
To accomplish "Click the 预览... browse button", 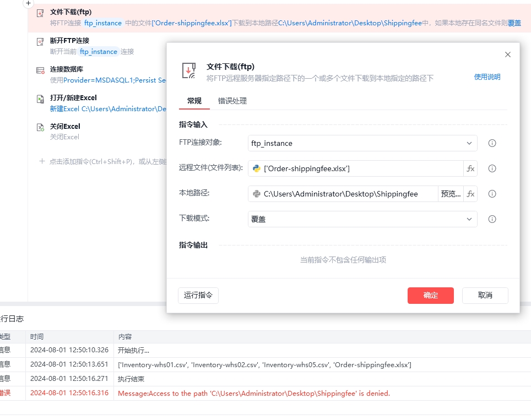I will 451,194.
